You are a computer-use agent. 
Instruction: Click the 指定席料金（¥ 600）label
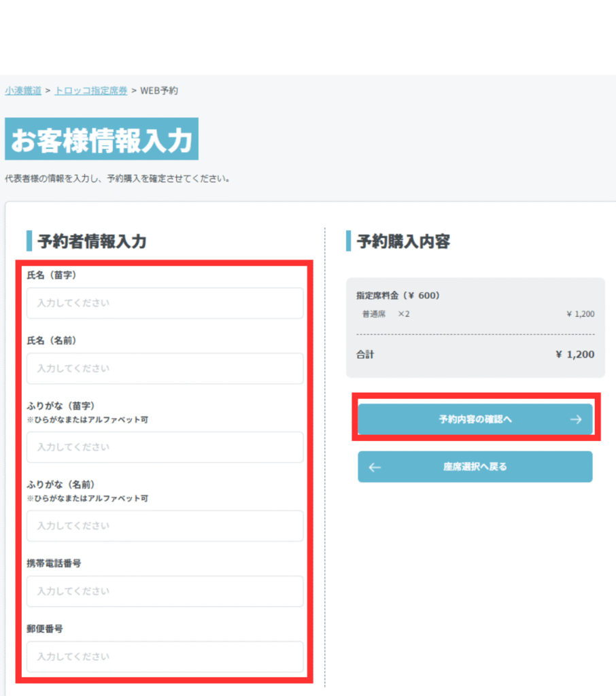[x=398, y=296]
